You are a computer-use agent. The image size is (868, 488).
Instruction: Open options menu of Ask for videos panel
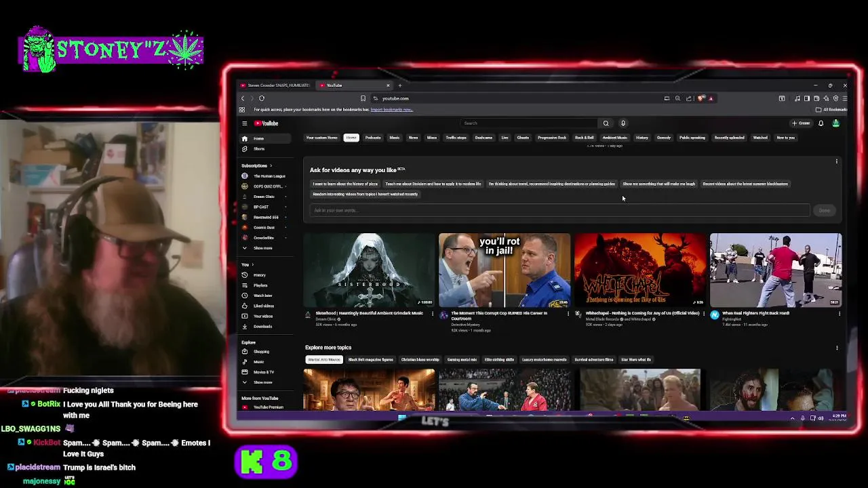(x=837, y=161)
